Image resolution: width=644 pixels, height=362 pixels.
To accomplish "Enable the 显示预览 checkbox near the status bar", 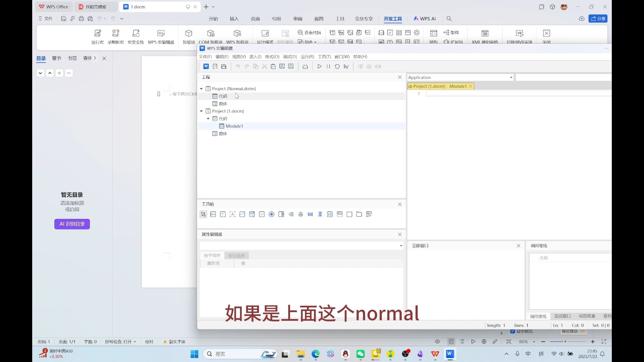I will [513, 332].
